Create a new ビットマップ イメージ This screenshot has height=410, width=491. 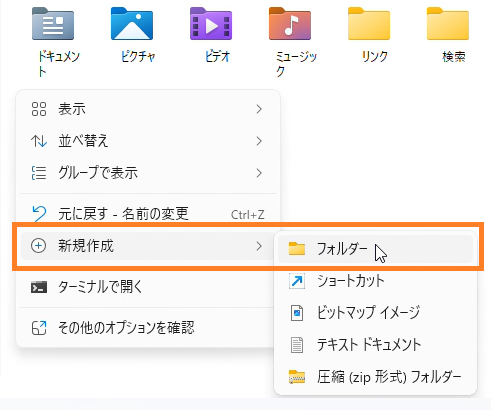[375, 313]
